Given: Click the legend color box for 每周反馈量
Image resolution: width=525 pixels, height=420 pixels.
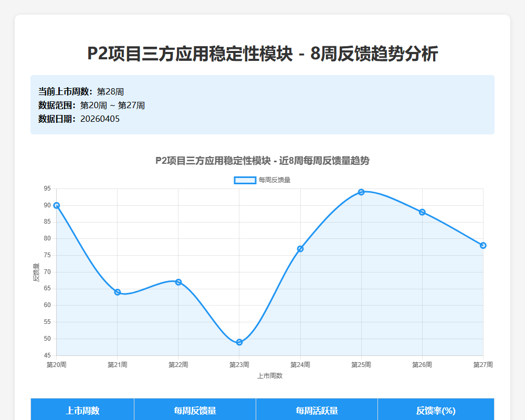Looking at the screenshot, I should click(x=245, y=180).
